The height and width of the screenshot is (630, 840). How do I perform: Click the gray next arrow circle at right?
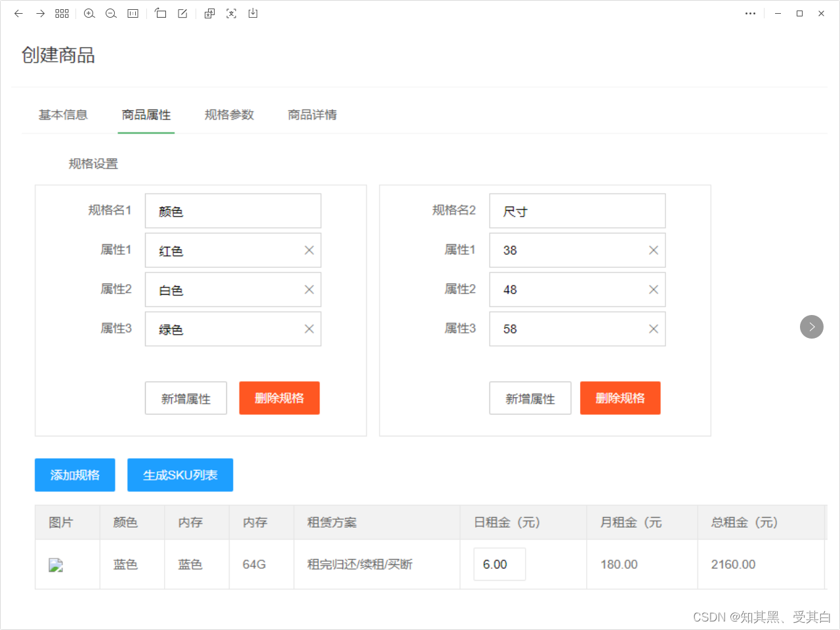click(x=812, y=327)
